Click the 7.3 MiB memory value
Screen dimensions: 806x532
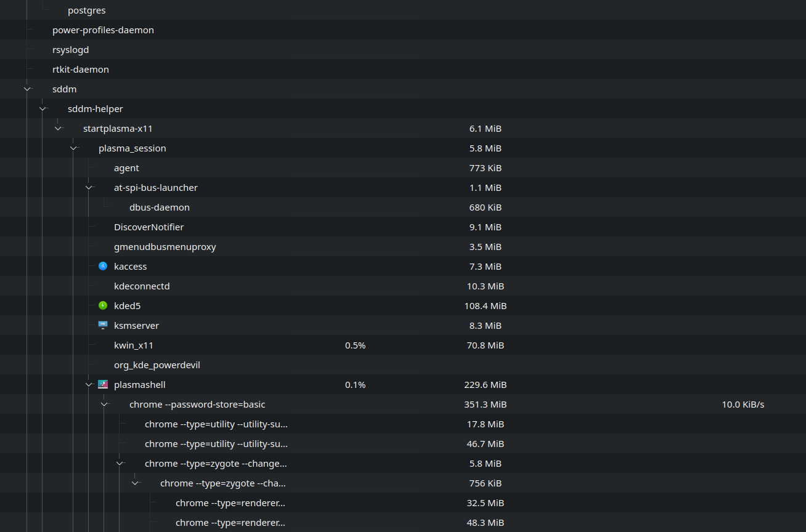click(x=486, y=266)
